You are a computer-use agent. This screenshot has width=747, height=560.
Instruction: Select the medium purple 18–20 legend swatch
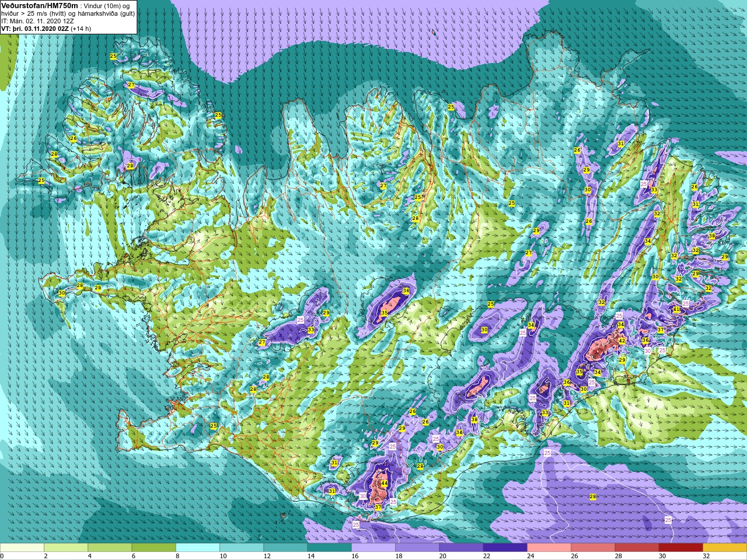coord(417,548)
